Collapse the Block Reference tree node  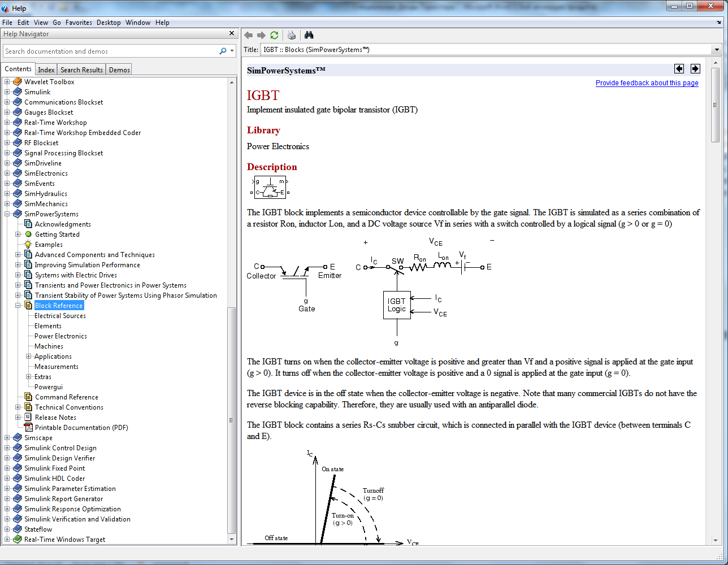coord(18,306)
